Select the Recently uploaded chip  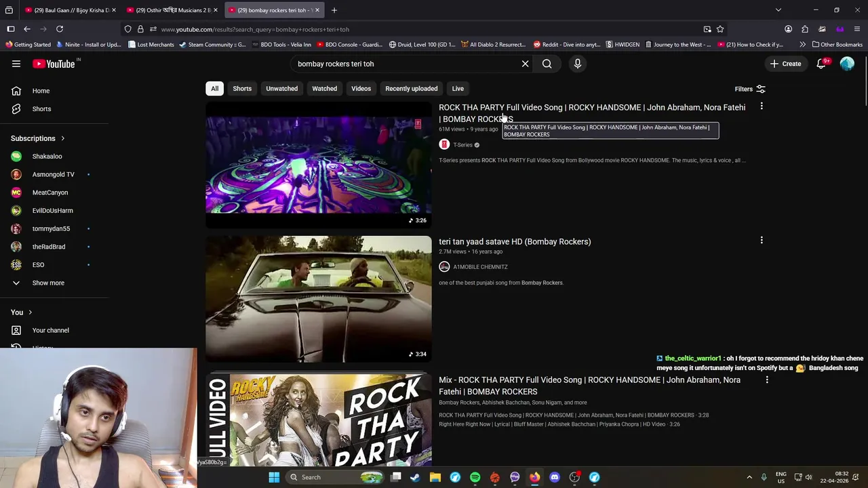coord(412,89)
